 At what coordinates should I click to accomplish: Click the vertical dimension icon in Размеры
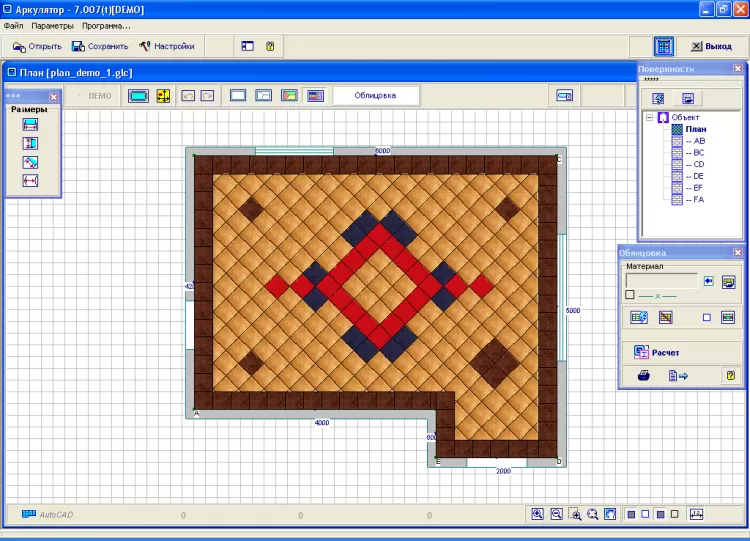pyautogui.click(x=30, y=144)
